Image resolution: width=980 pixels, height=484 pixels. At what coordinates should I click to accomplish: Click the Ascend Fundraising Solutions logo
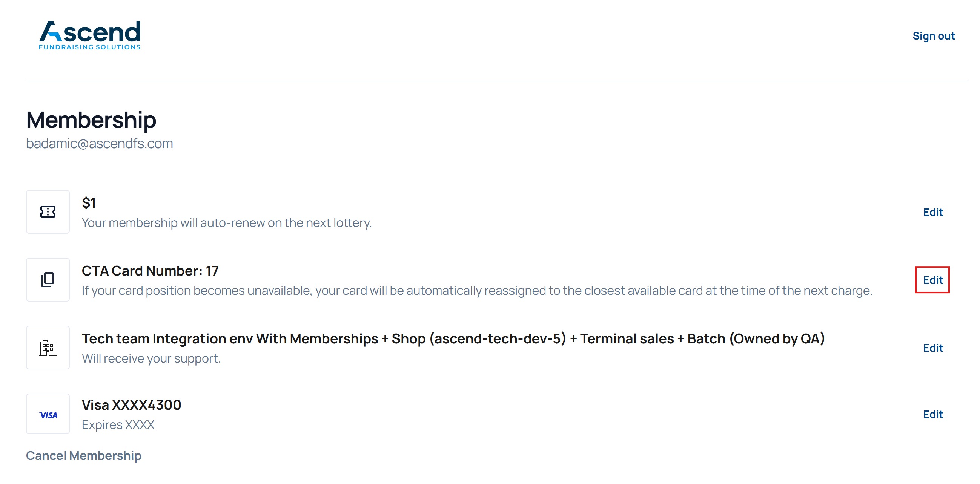[x=90, y=35]
